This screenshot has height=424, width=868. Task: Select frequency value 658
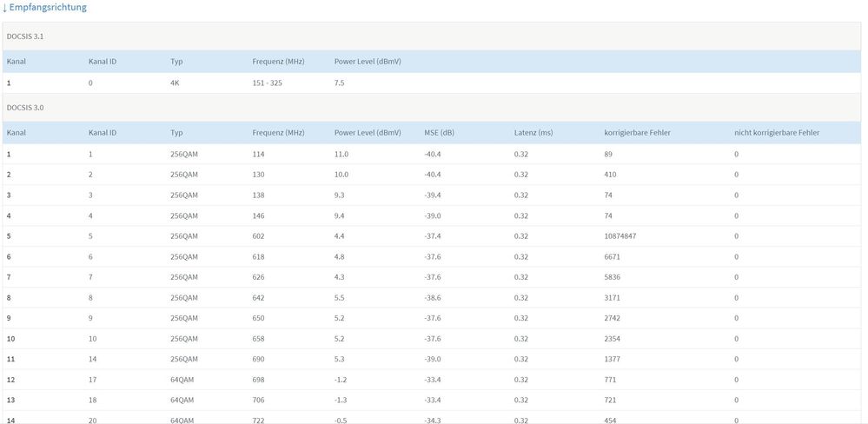pos(259,338)
